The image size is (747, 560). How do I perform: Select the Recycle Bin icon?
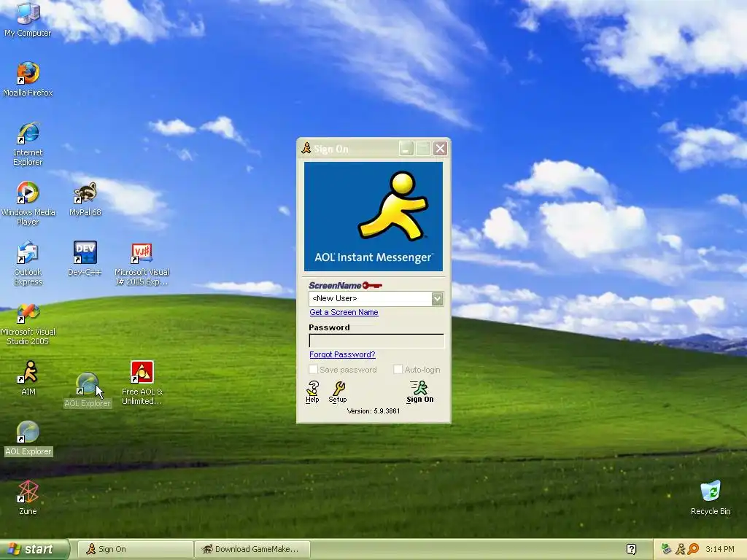(711, 497)
